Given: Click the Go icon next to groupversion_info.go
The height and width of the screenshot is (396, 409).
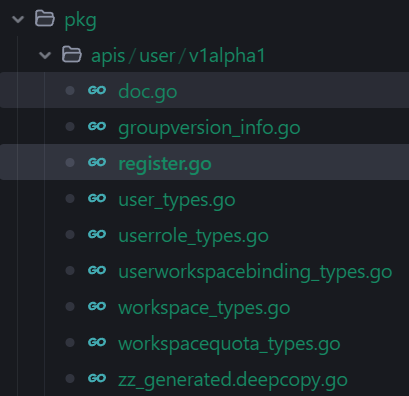Looking at the screenshot, I should (97, 126).
